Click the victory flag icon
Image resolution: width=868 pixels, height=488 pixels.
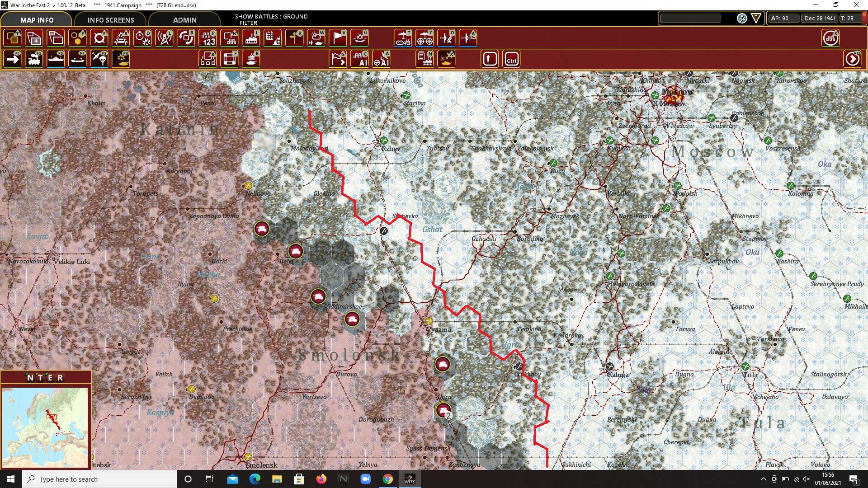(338, 38)
